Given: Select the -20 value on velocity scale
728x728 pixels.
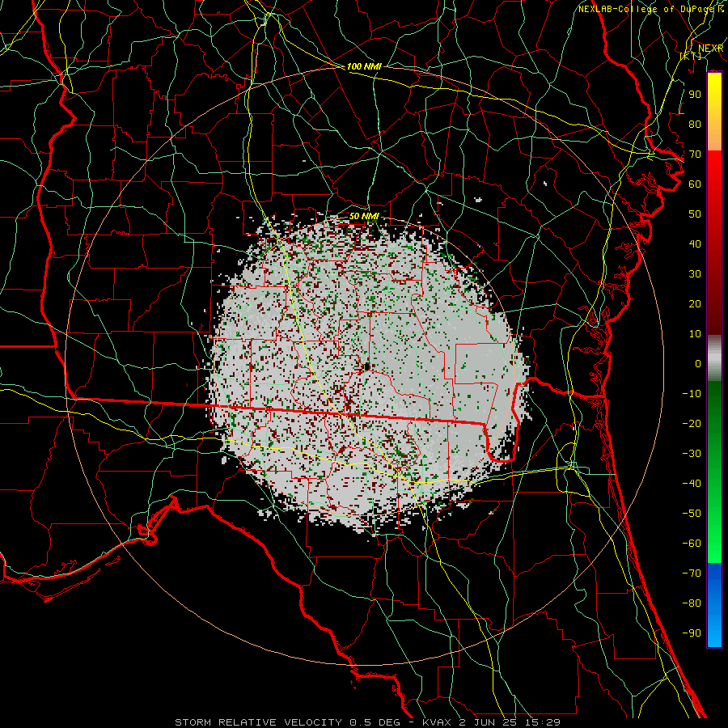Looking at the screenshot, I should (x=692, y=424).
